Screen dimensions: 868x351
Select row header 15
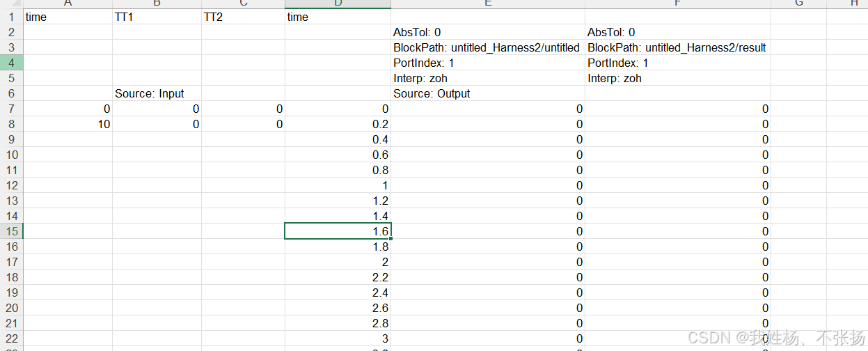[x=11, y=231]
